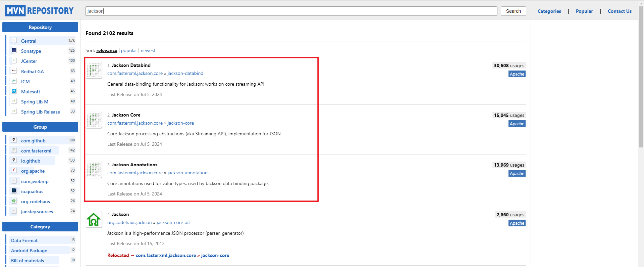Viewport: 644px width, 267px height.
Task: Open the Jackson Annotations artifact thumbnail
Action: 94,170
